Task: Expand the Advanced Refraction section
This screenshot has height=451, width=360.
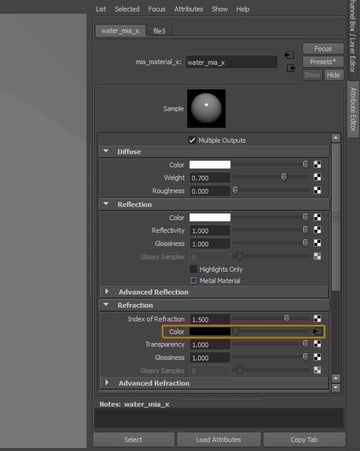Action: pos(107,382)
